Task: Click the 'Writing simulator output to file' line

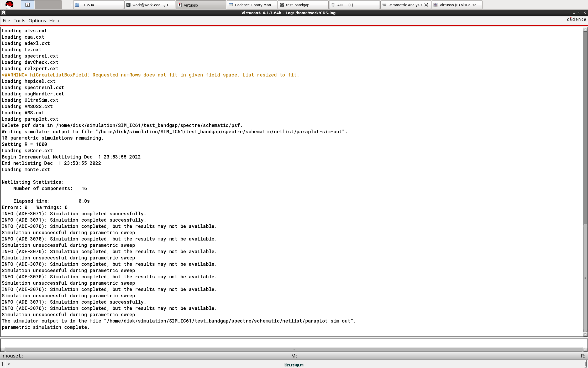Action: 175,132
